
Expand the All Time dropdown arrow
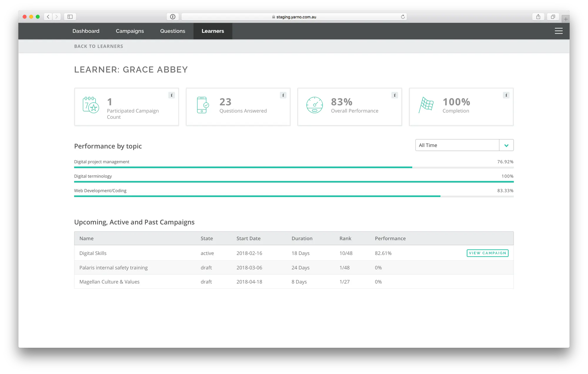506,145
